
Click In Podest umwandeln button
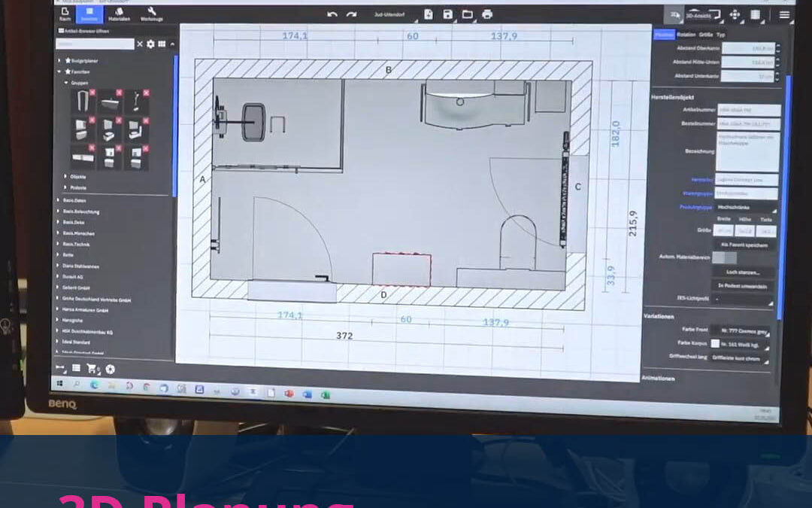[x=743, y=286]
